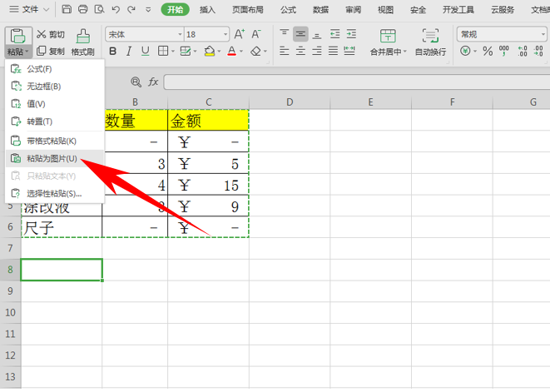Viewport: 550px width, 392px height.
Task: Click the fx insert function icon
Action: [153, 82]
